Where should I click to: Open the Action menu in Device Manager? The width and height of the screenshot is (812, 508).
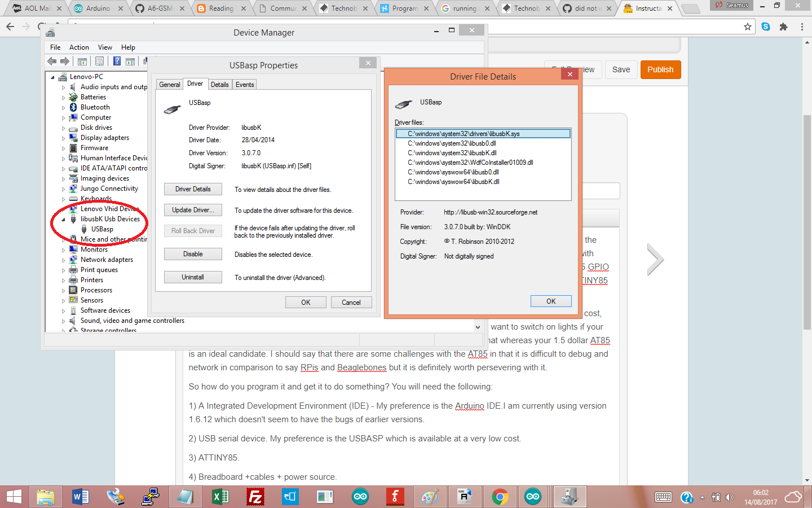[79, 47]
